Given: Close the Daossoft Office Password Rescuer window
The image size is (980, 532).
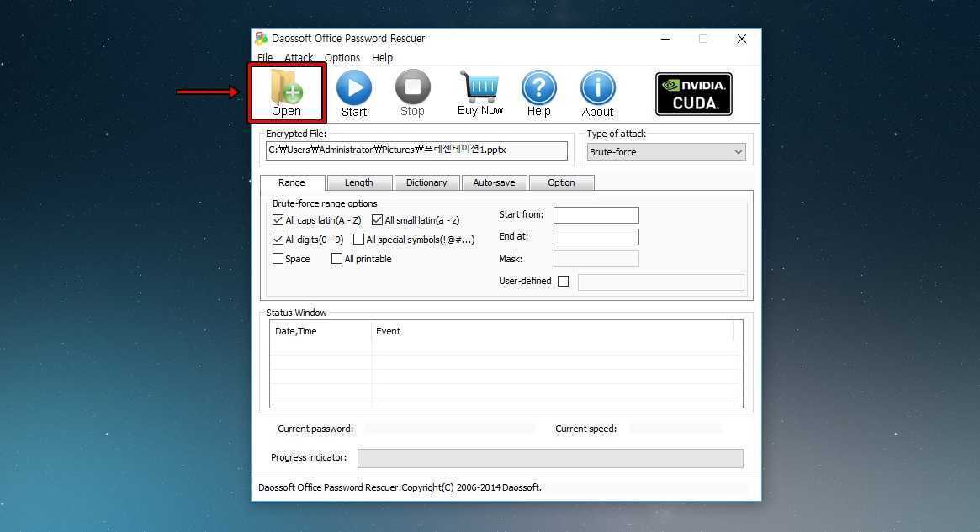Looking at the screenshot, I should [x=742, y=39].
